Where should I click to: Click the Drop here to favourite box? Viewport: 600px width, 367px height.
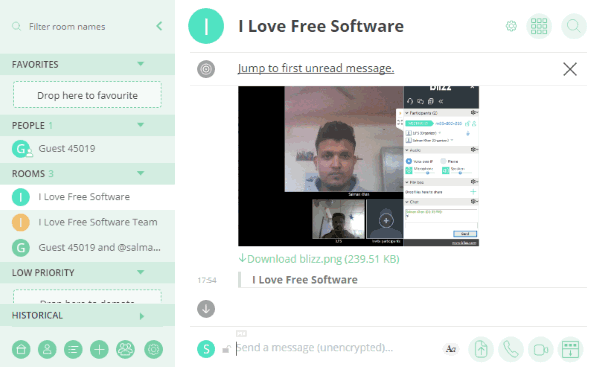pyautogui.click(x=87, y=95)
